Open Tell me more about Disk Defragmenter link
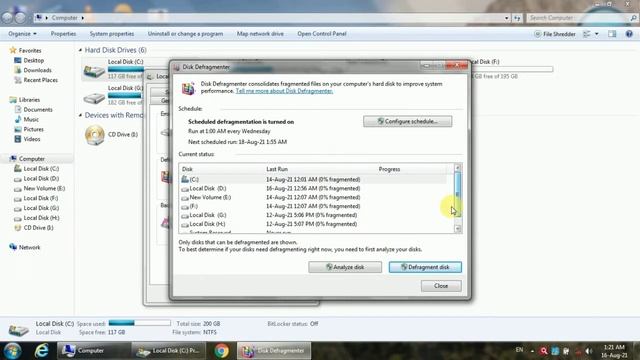Screen dimensions: 640x360 (284, 91)
